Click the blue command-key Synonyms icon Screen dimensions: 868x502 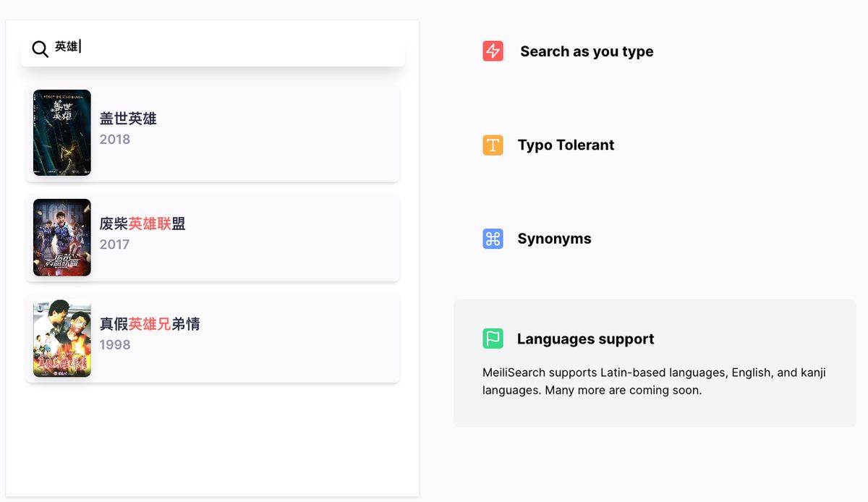(x=492, y=239)
